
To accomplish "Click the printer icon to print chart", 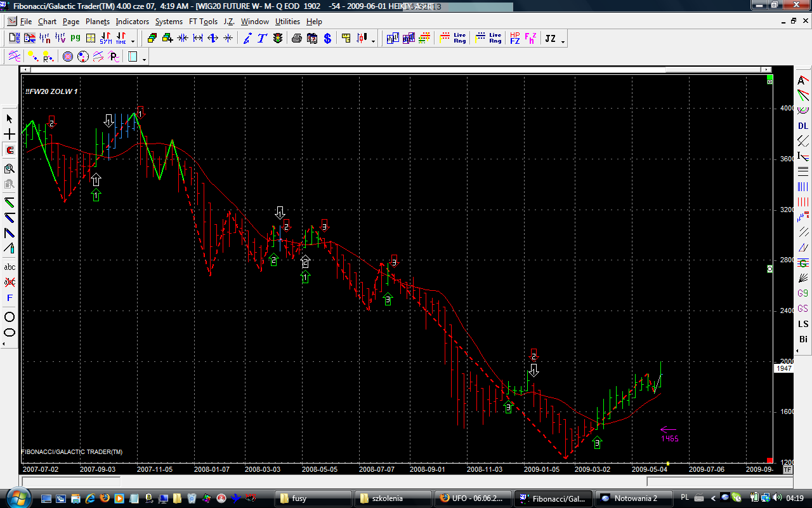I will (296, 38).
